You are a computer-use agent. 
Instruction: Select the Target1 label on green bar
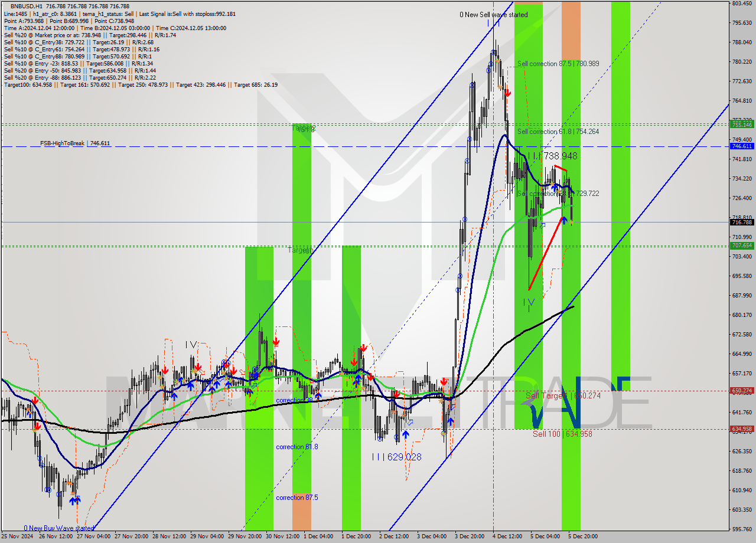[299, 250]
